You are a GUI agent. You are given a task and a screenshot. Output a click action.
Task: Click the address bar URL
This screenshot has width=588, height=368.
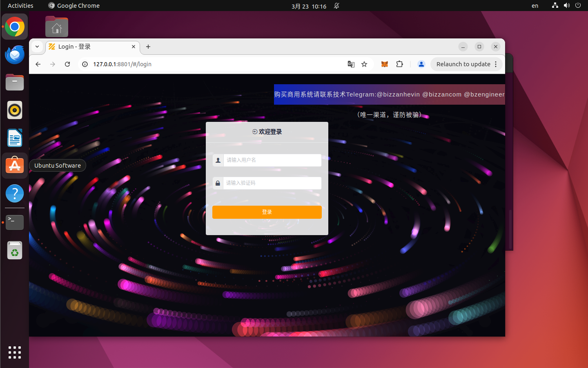click(122, 64)
